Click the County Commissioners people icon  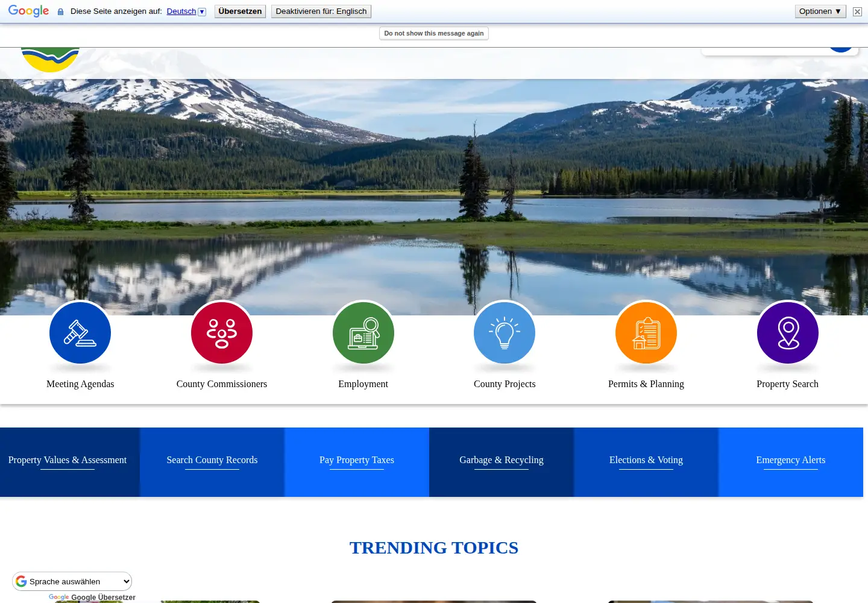[222, 333]
